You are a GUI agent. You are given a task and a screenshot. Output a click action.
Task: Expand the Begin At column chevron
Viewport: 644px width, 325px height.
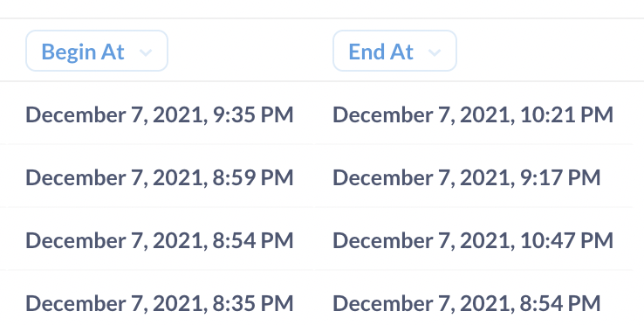tap(146, 52)
